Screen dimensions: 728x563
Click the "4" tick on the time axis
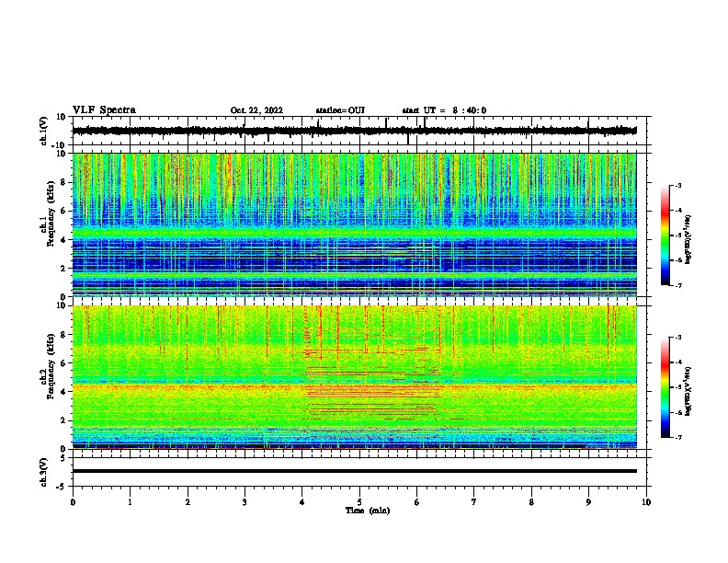[x=302, y=502]
